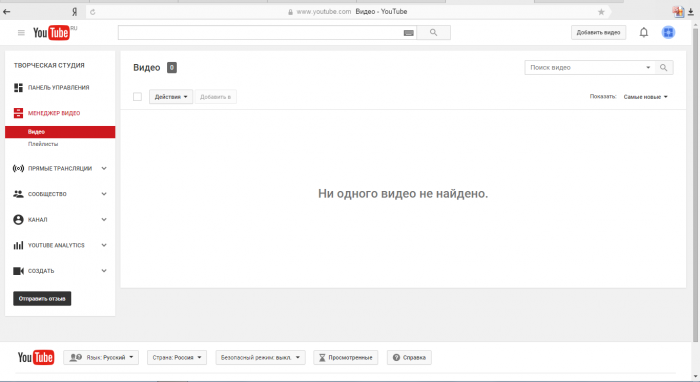Click the YouTube Analytics bar chart icon
This screenshot has height=382, width=700.
click(x=18, y=245)
